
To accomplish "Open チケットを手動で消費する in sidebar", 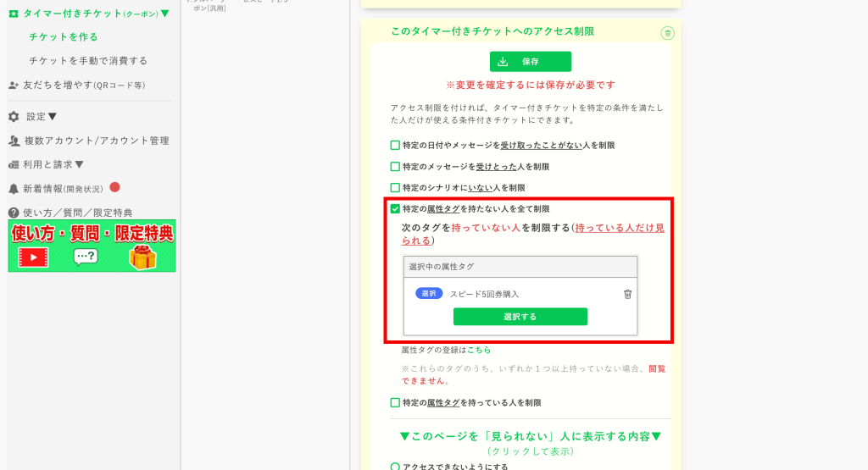I will point(88,61).
